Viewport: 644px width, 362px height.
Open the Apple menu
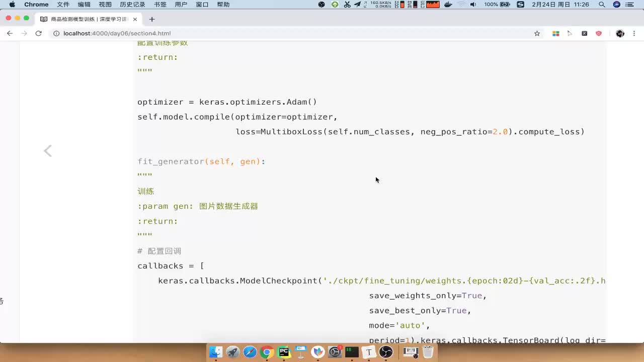12,5
